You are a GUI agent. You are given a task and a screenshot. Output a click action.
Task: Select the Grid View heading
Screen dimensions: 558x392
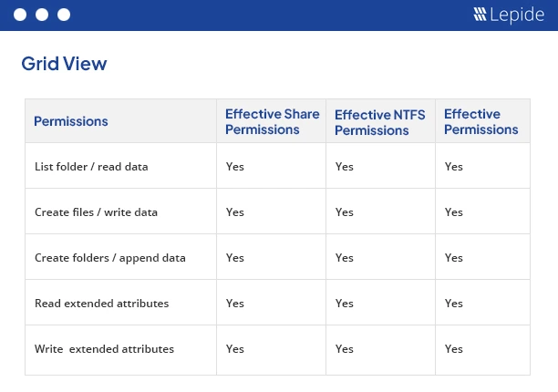click(64, 64)
